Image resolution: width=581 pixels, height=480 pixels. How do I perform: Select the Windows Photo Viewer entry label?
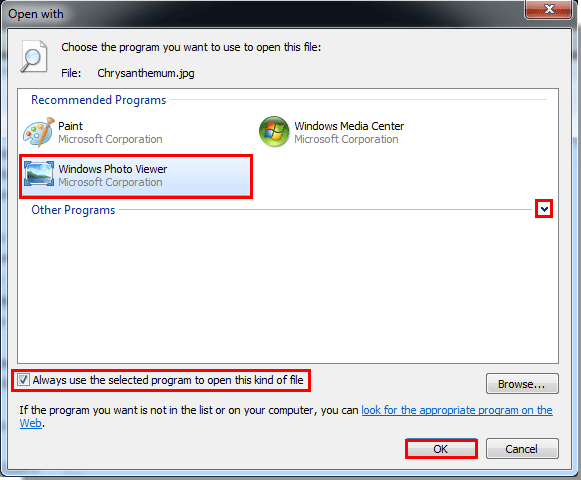tap(113, 169)
